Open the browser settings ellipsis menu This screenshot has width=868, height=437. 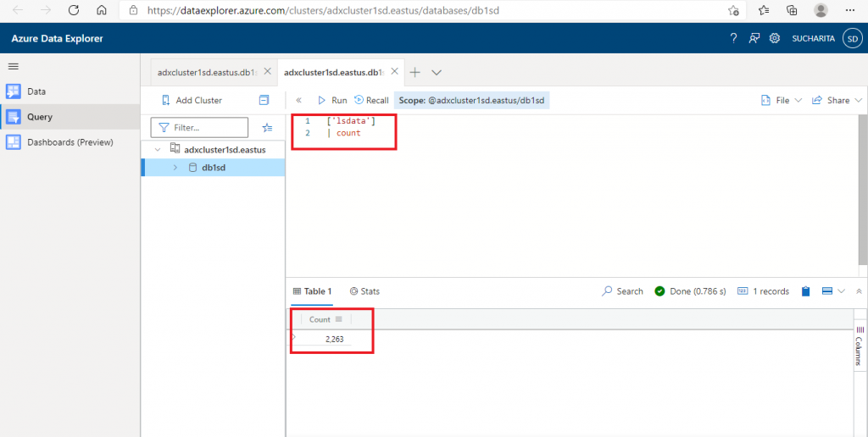pos(850,10)
